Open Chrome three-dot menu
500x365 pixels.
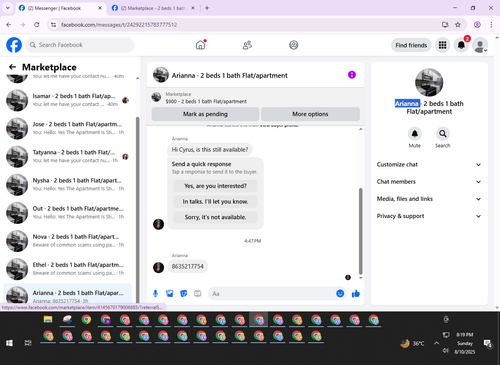click(491, 25)
